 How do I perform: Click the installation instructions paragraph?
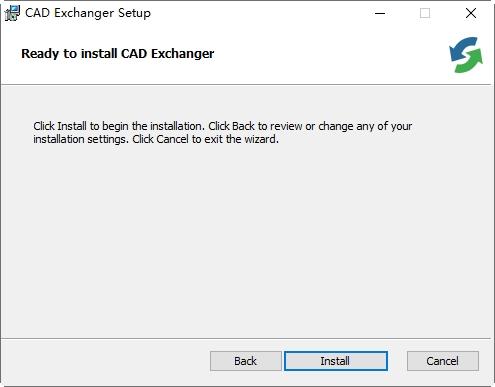coord(222,133)
